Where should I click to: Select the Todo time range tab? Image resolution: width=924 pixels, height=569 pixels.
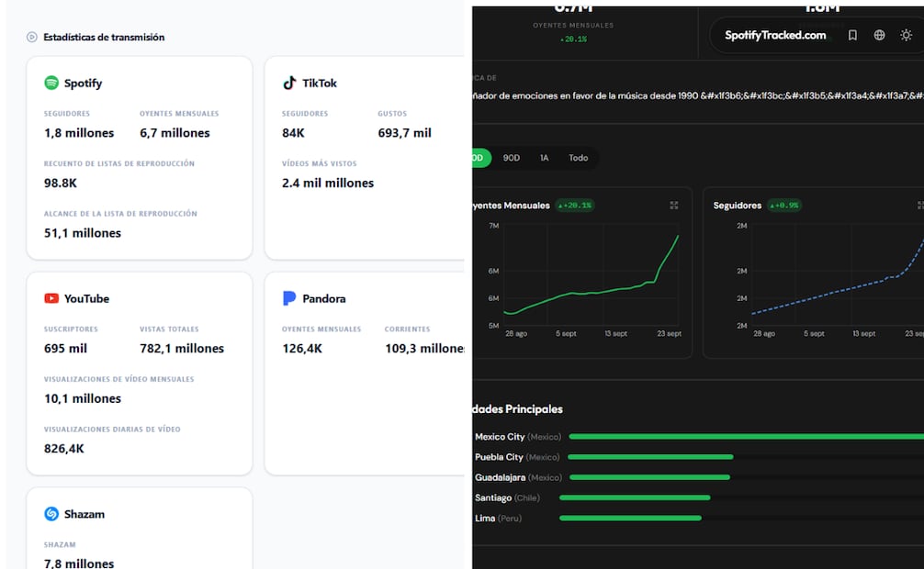[x=578, y=158]
